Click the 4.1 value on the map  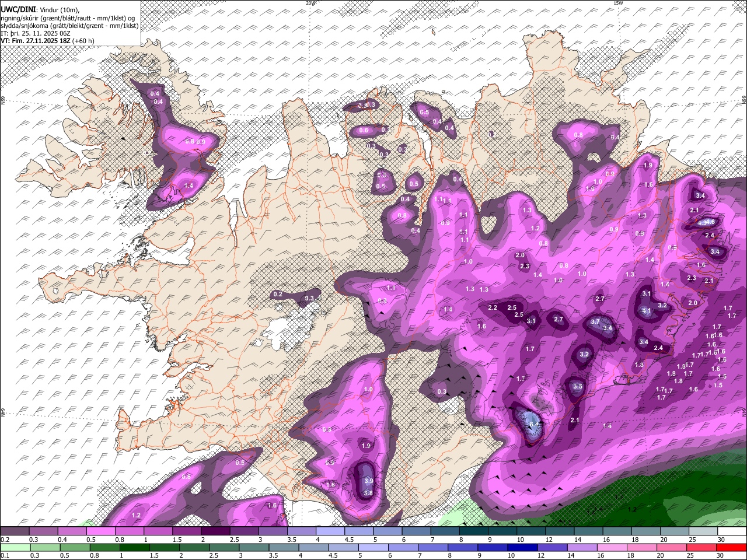click(646, 311)
